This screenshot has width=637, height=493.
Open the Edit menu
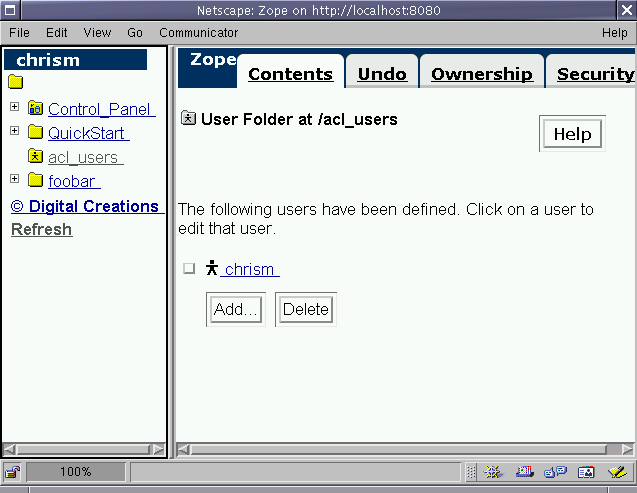coord(56,32)
